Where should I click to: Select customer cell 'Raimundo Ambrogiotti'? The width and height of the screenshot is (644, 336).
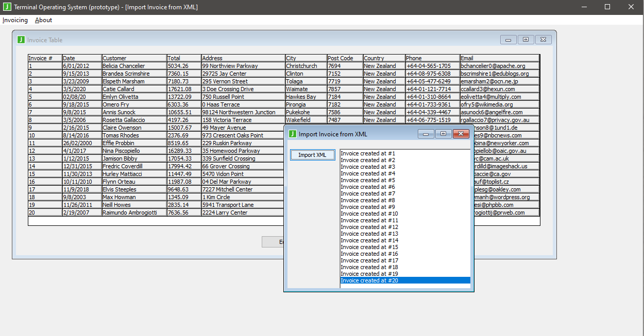click(134, 213)
